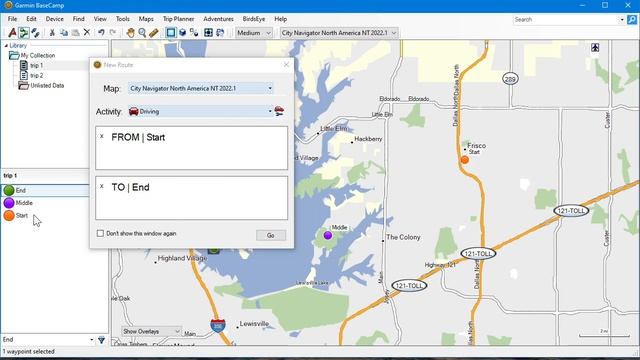The height and width of the screenshot is (360, 640).
Task: Select the Start waypoint in list
Action: pyautogui.click(x=45, y=216)
